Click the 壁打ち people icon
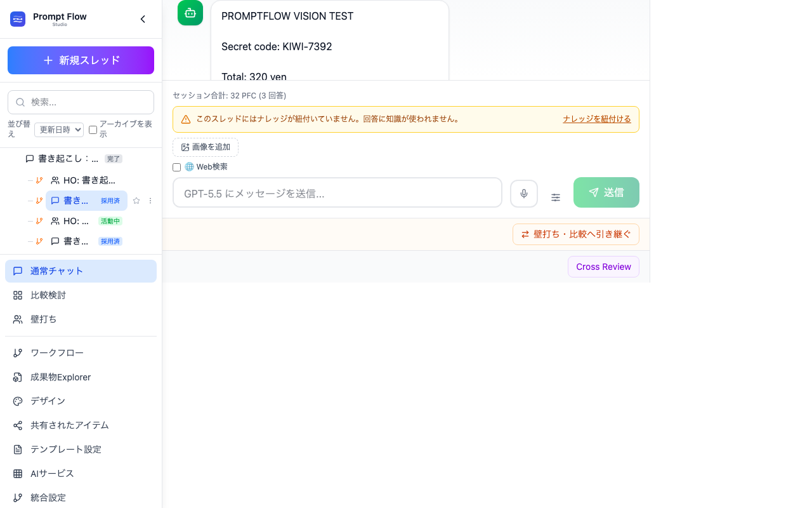Image resolution: width=812 pixels, height=508 pixels. pos(18,319)
